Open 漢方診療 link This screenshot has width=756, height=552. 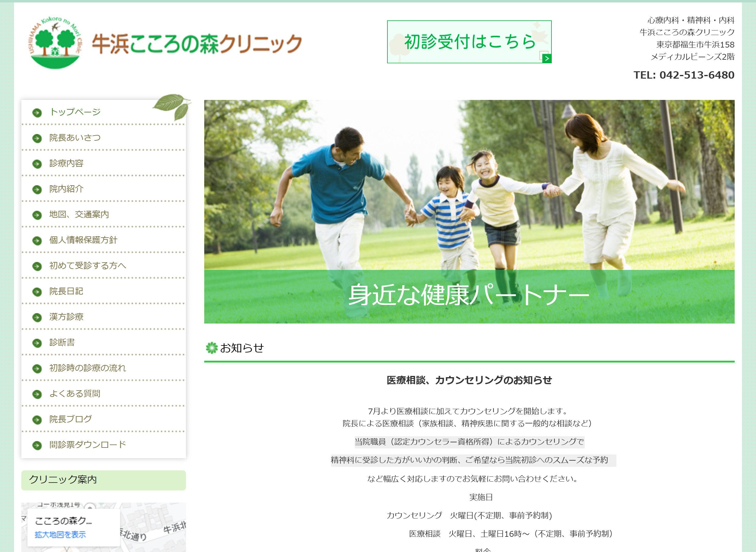click(x=66, y=317)
